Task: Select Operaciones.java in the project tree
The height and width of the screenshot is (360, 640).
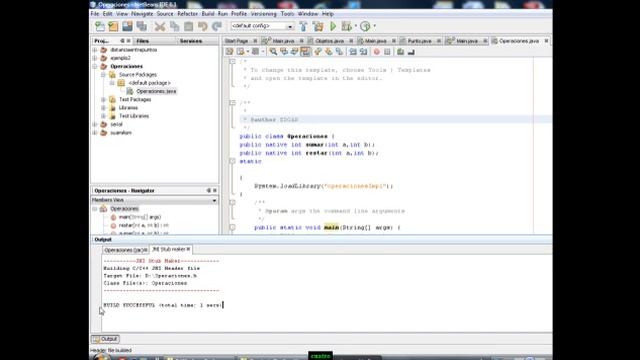Action: tap(156, 91)
